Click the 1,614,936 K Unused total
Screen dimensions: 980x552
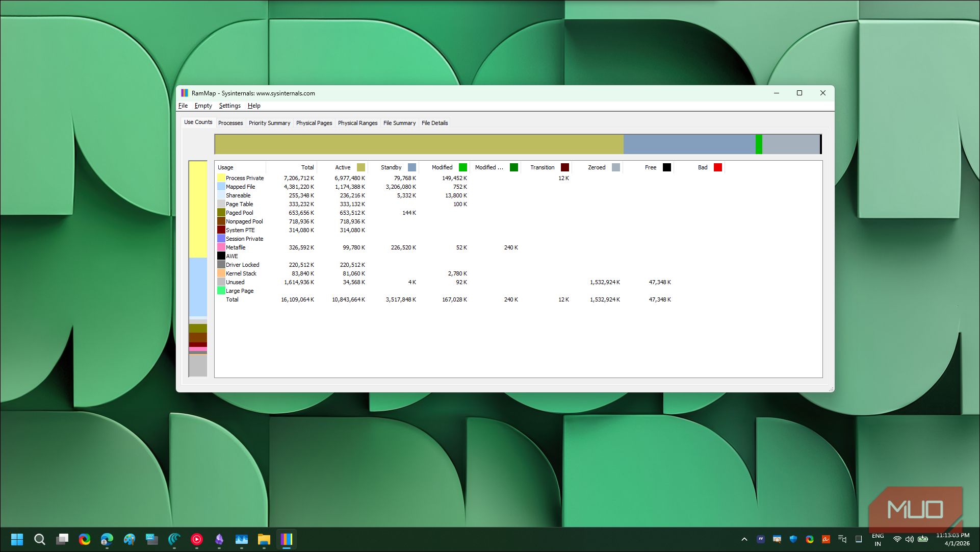click(299, 282)
